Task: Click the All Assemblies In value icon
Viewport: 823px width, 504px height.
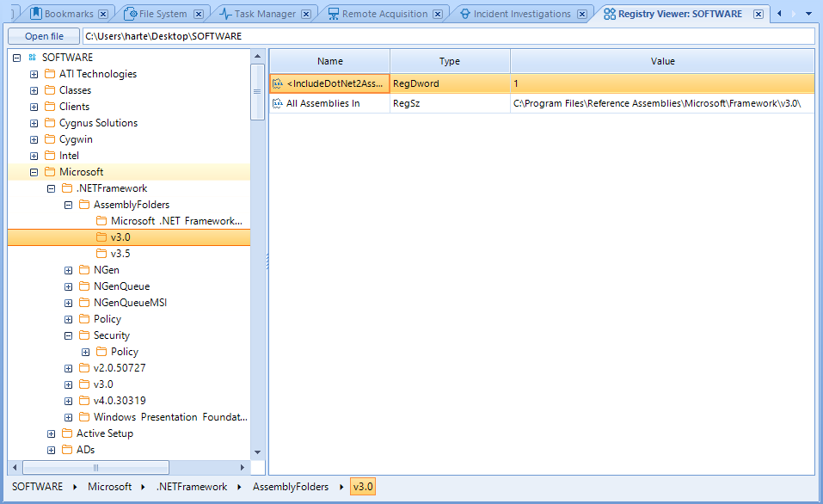Action: pos(278,103)
